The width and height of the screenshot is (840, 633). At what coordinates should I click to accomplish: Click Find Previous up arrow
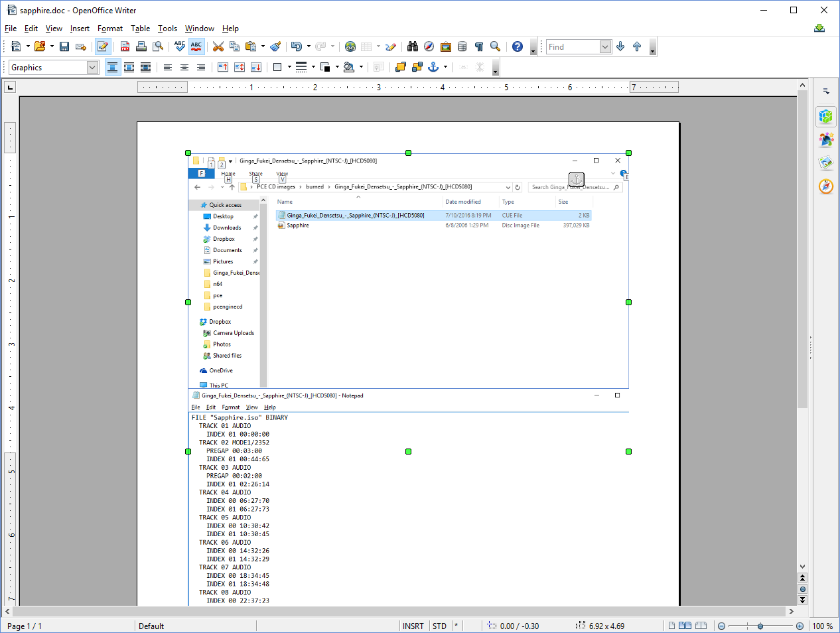[x=637, y=46]
